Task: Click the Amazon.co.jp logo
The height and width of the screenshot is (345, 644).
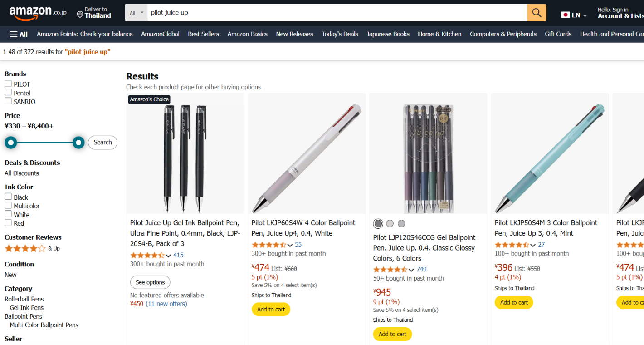Action: (38, 13)
